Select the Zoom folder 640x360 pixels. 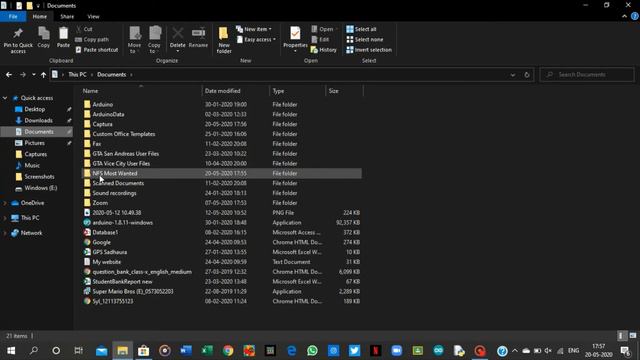tap(100, 203)
